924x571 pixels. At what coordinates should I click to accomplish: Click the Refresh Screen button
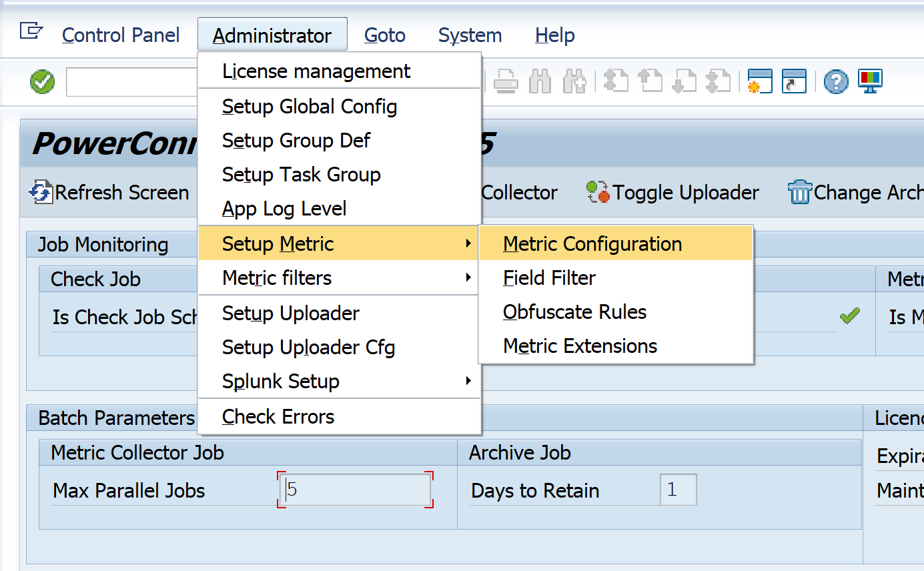coord(110,193)
